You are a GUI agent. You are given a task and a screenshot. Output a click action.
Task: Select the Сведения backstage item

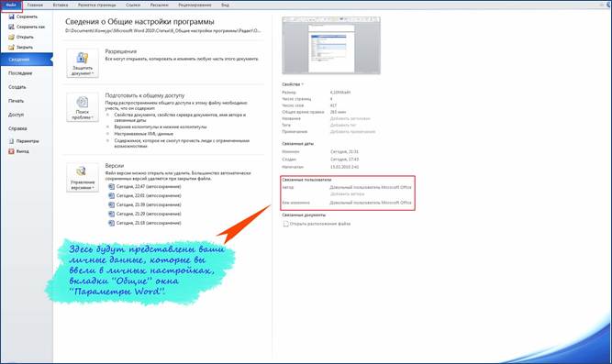27,60
